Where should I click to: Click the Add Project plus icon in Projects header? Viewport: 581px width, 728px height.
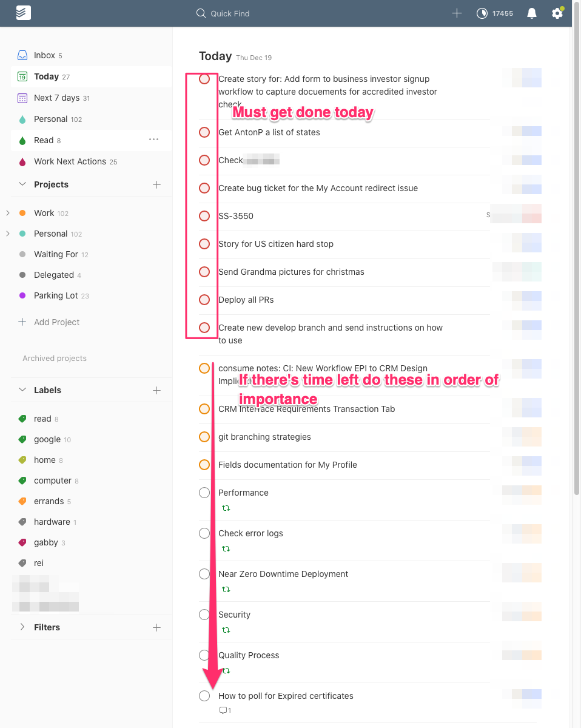(156, 184)
